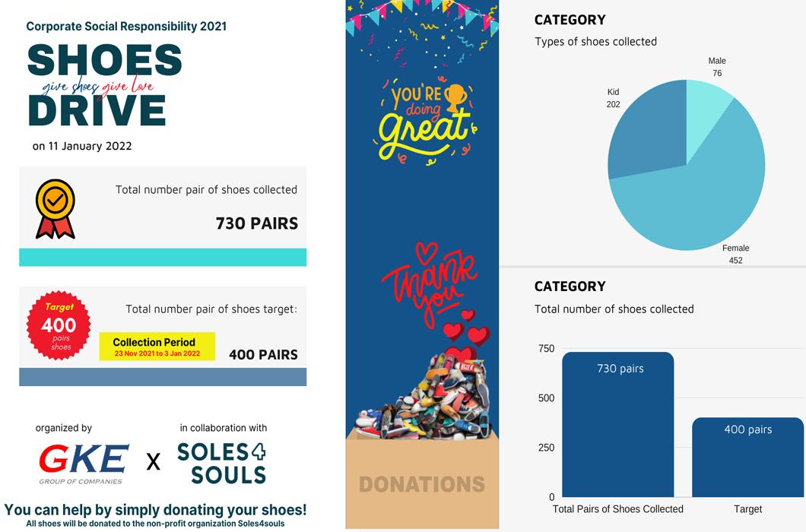Select the GKE Group of Companies logo

(84, 464)
